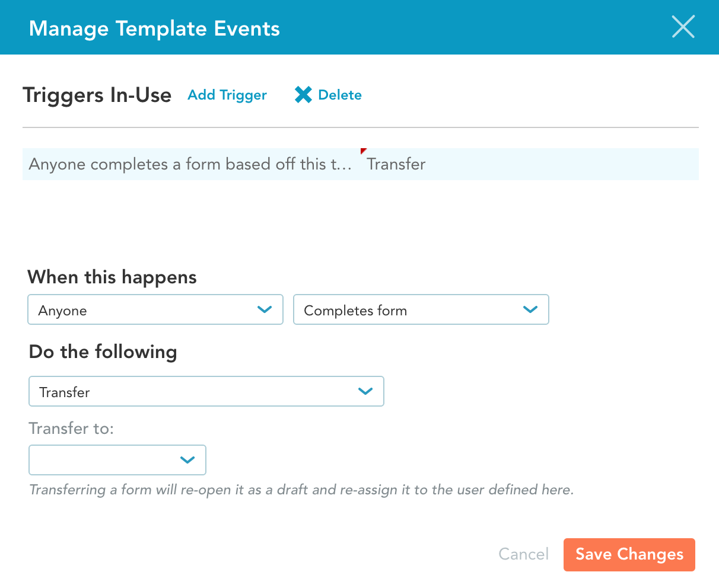Open the Completes form dropdown

pyautogui.click(x=421, y=310)
